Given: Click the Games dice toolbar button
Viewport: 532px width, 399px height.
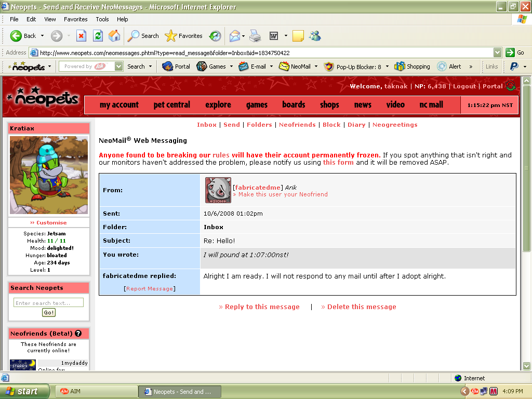Looking at the screenshot, I should point(211,66).
